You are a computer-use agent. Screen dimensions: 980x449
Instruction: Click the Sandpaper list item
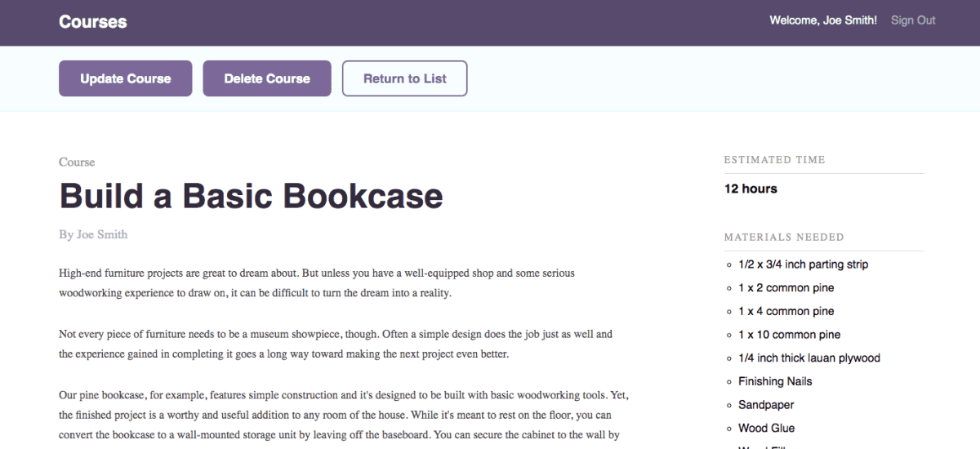[766, 405]
